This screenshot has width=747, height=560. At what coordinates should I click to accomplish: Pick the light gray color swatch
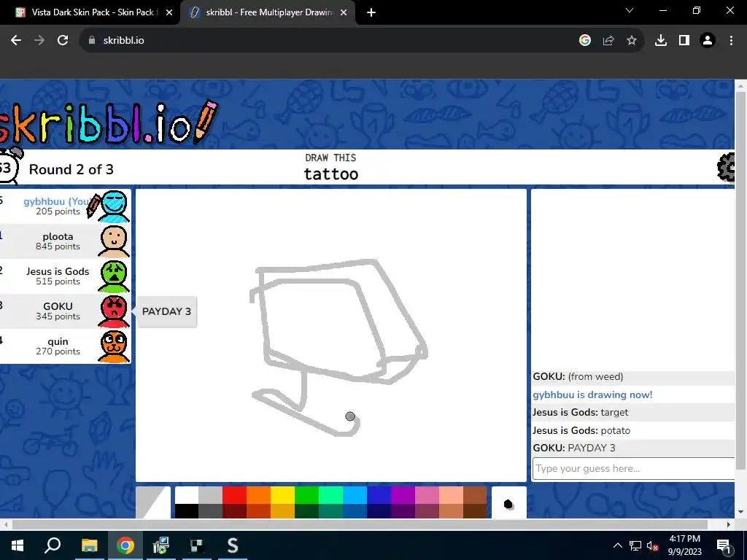[211, 495]
